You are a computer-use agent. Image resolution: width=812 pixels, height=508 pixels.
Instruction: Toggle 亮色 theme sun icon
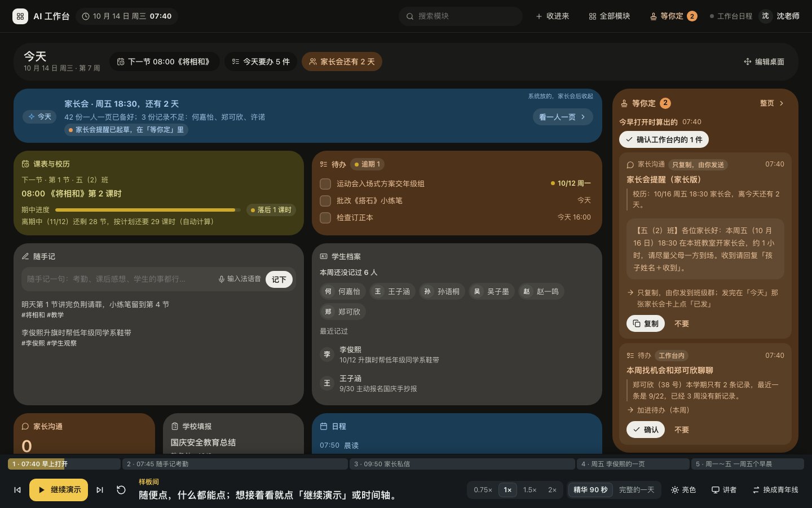683,490
